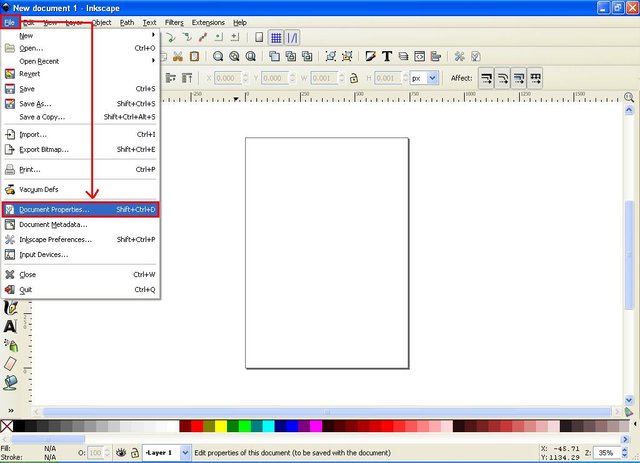Click zoom to fit page icon

point(251,56)
